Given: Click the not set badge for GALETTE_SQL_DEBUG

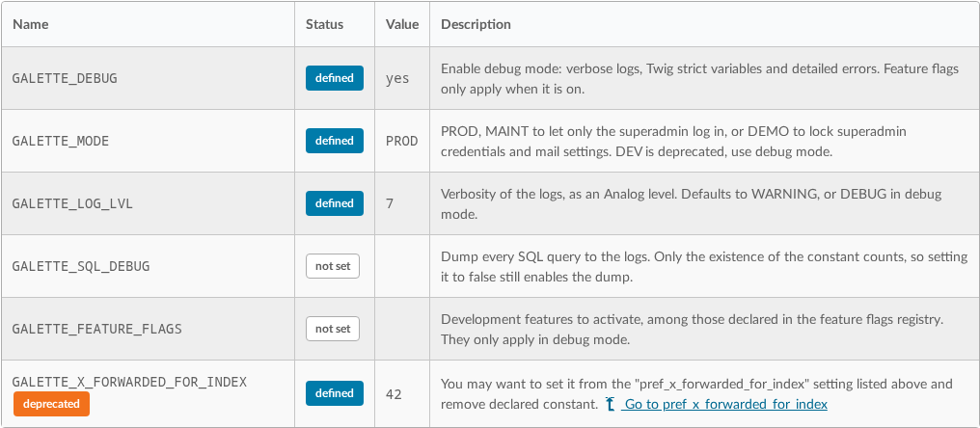Looking at the screenshot, I should (x=333, y=265).
